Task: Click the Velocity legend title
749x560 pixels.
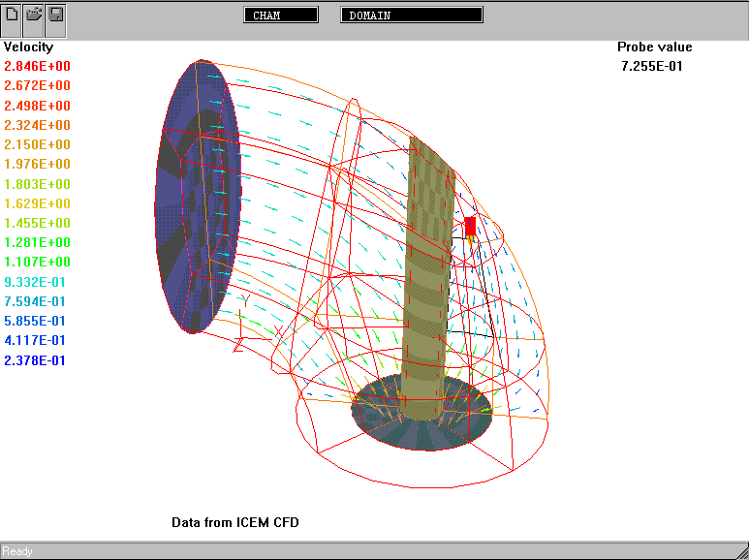Action: pos(29,47)
